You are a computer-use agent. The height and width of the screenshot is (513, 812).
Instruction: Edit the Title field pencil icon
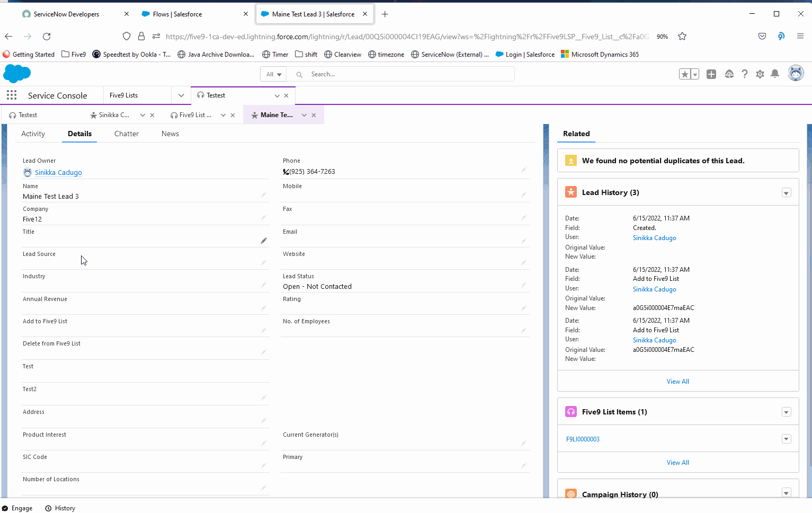tap(264, 241)
